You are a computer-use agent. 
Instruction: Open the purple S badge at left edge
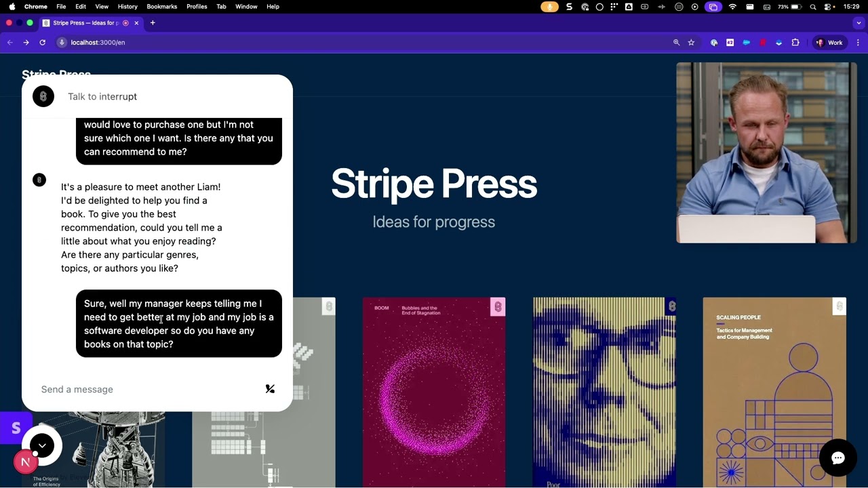point(16,428)
